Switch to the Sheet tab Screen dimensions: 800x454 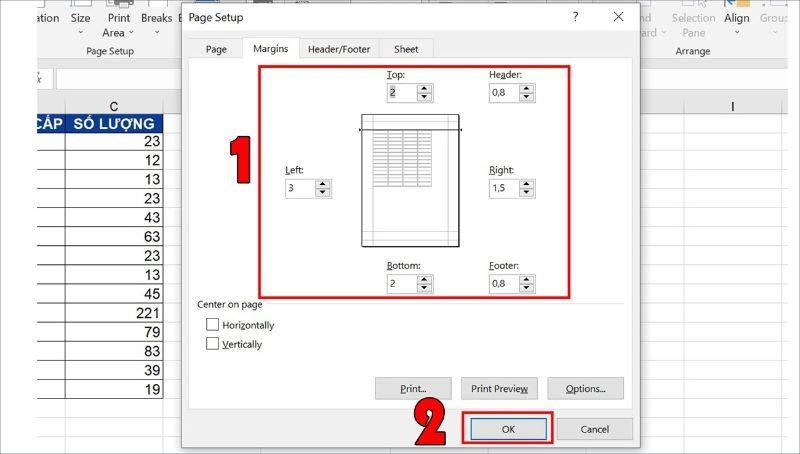[x=406, y=49]
